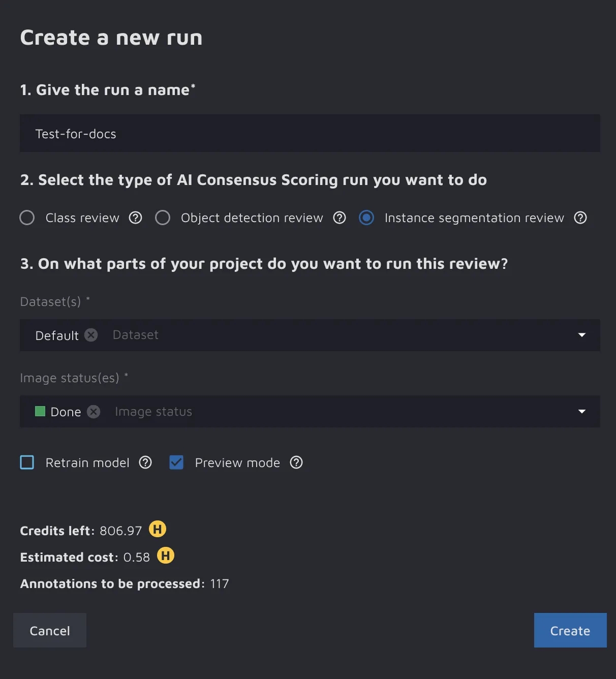Select the Class review radio option
The width and height of the screenshot is (616, 679).
tap(27, 218)
